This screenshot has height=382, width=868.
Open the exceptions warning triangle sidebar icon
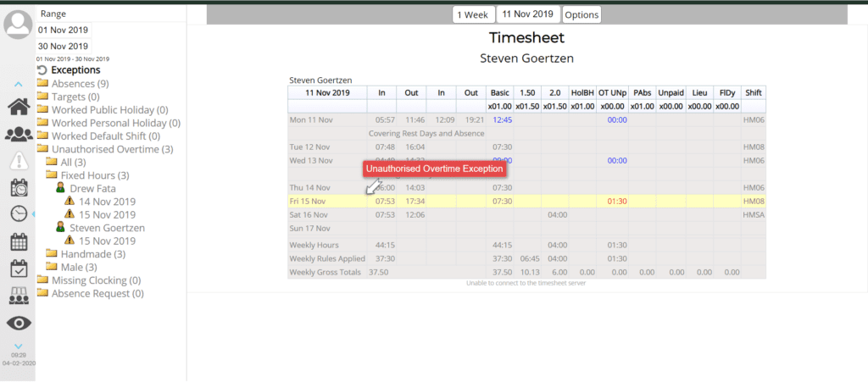tap(19, 160)
